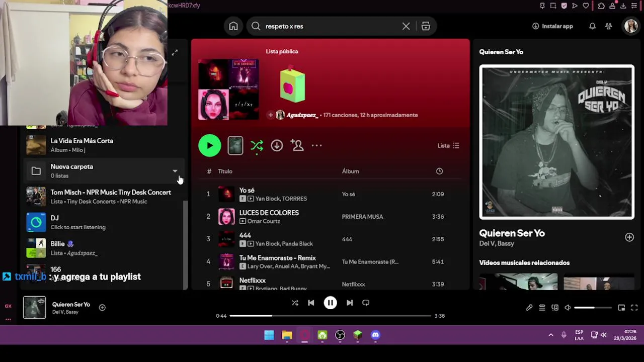
Task: Toggle the play queue
Action: pyautogui.click(x=542, y=308)
